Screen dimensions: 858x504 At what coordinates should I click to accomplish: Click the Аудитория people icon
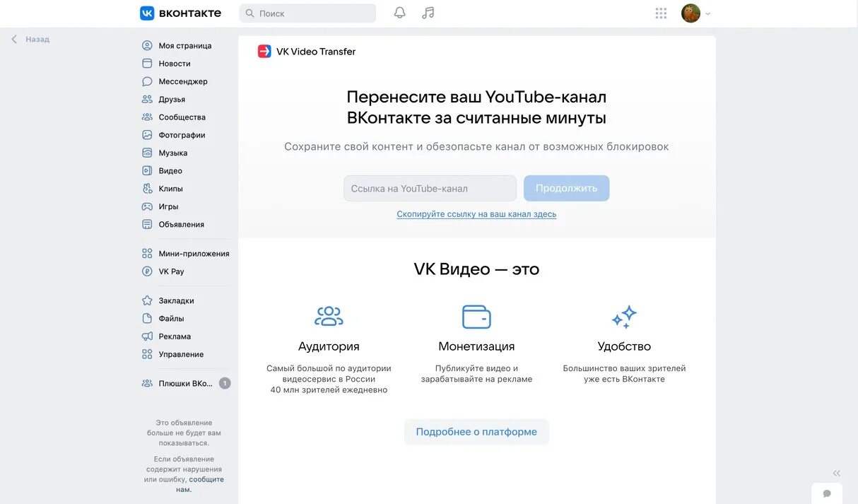click(x=329, y=317)
